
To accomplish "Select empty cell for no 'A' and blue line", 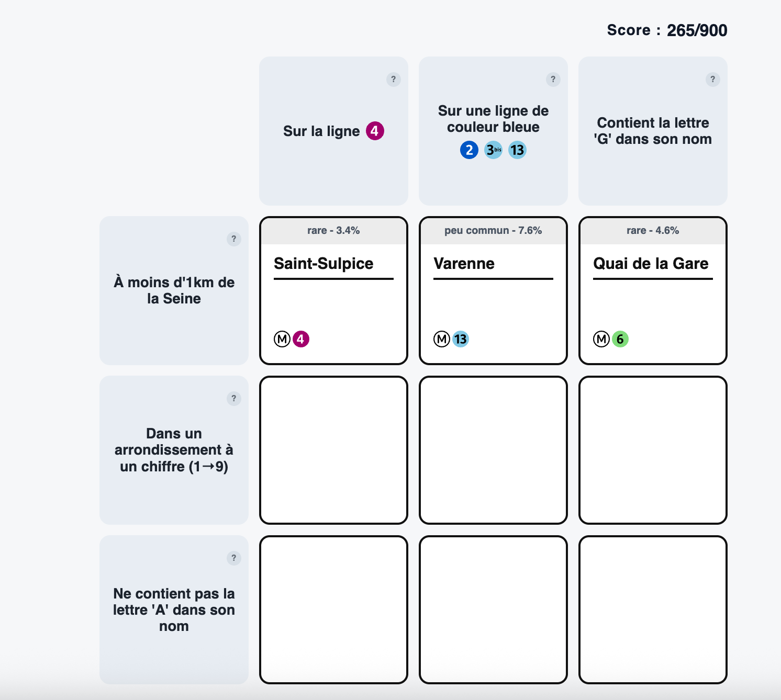I will [493, 609].
